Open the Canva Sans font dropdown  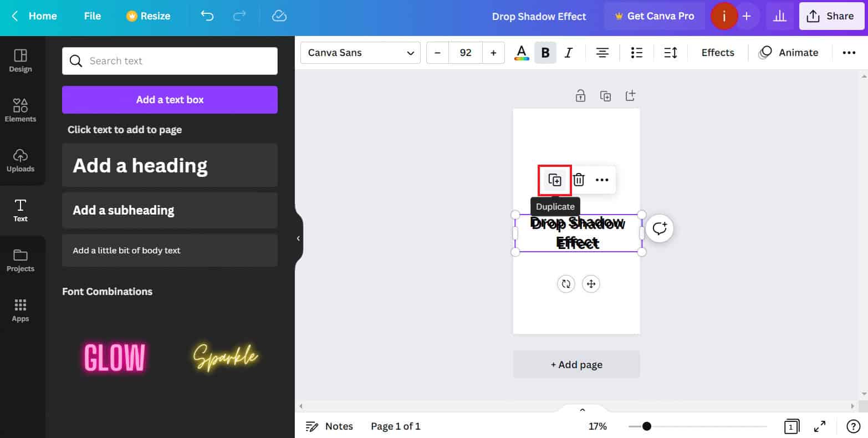tap(360, 53)
